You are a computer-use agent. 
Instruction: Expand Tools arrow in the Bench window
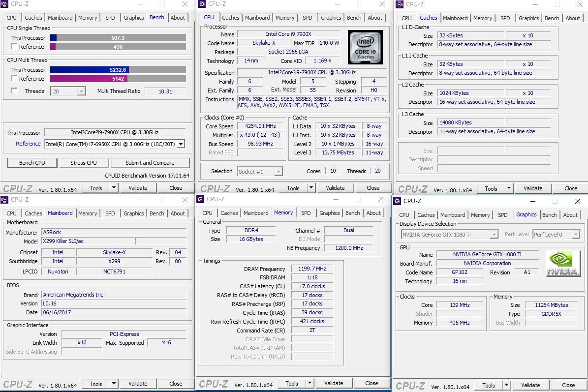[114, 188]
